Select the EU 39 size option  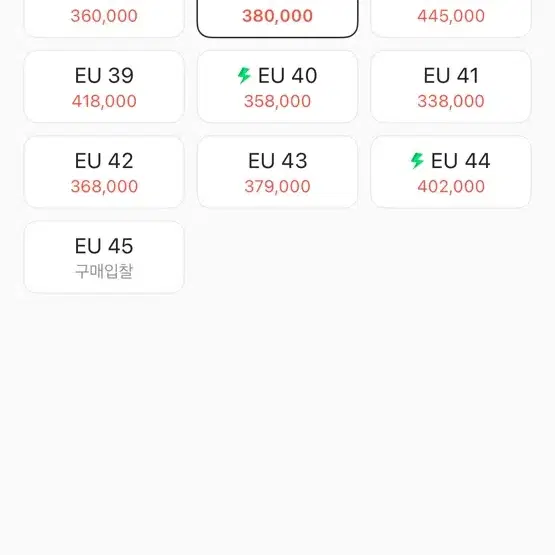pos(104,87)
